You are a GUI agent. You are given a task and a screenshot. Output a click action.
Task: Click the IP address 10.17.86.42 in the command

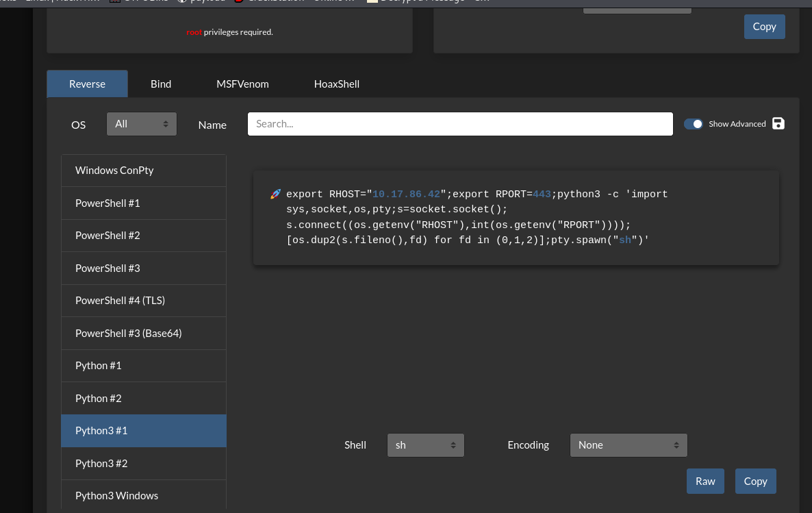coord(406,195)
